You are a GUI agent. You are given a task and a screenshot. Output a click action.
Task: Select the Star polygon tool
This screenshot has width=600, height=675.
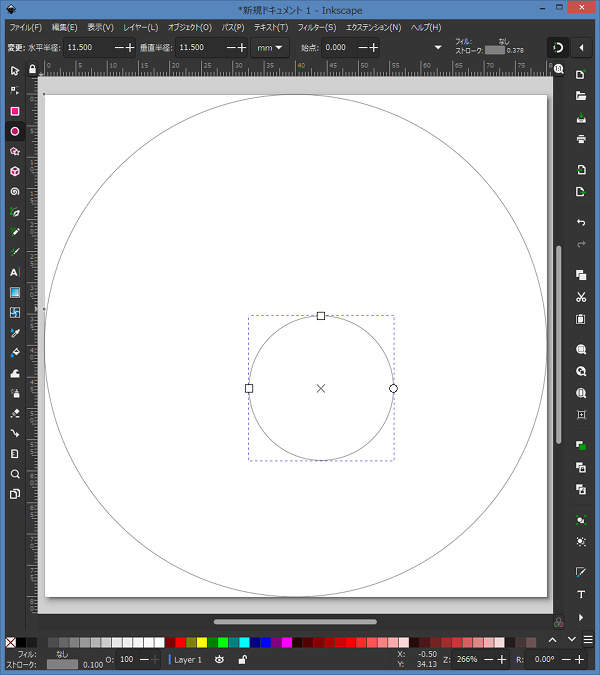[x=15, y=152]
